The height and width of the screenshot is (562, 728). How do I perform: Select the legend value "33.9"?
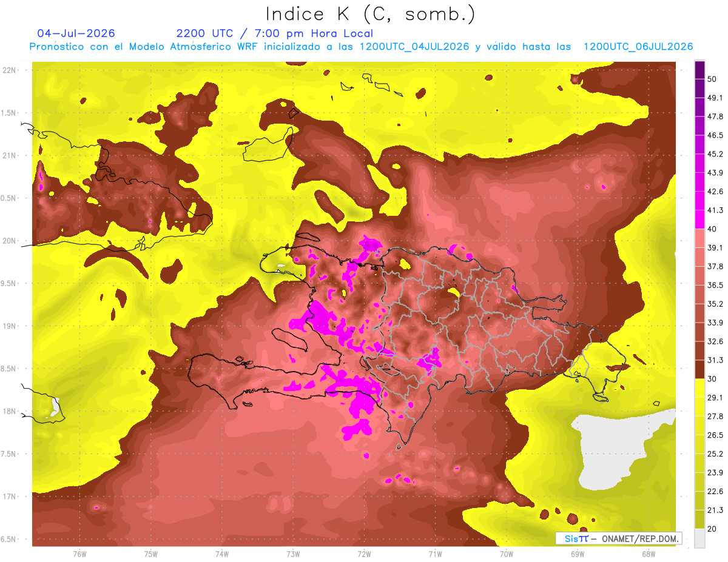(x=715, y=323)
